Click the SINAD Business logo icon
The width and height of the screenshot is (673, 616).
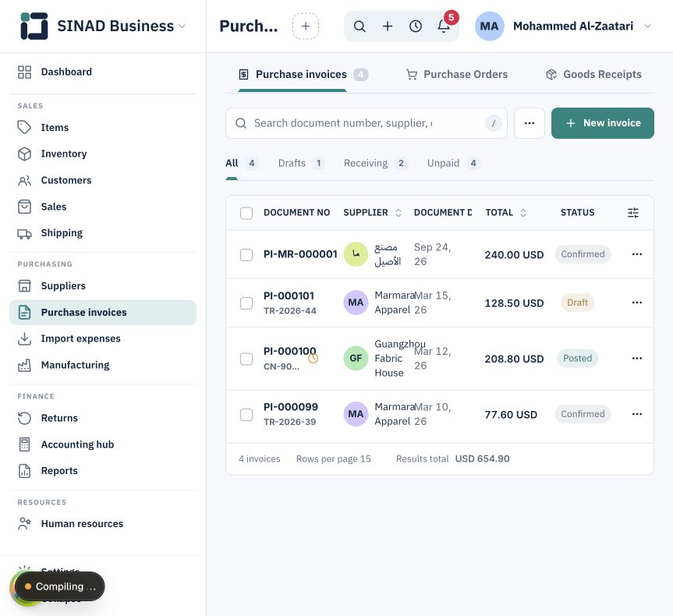click(34, 26)
